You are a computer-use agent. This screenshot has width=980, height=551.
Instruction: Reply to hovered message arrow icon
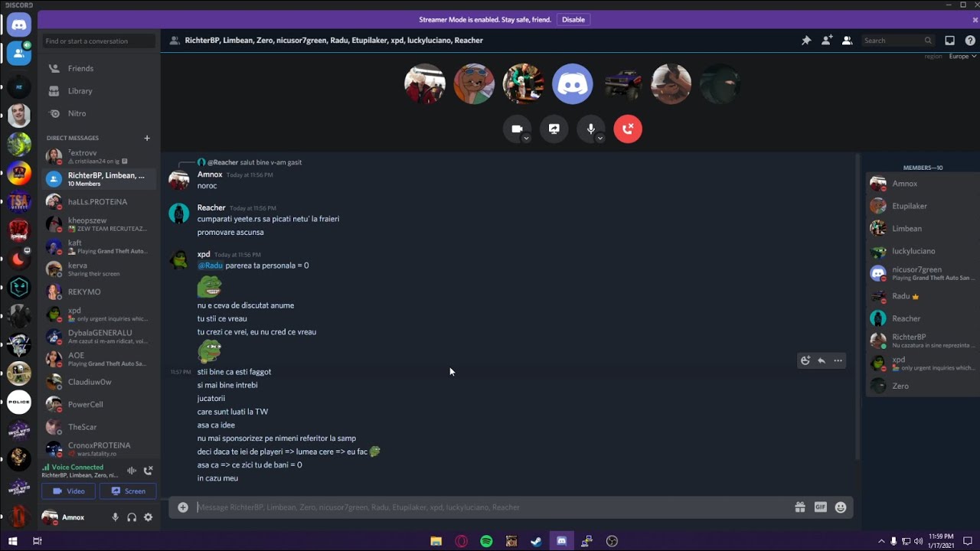[822, 360]
